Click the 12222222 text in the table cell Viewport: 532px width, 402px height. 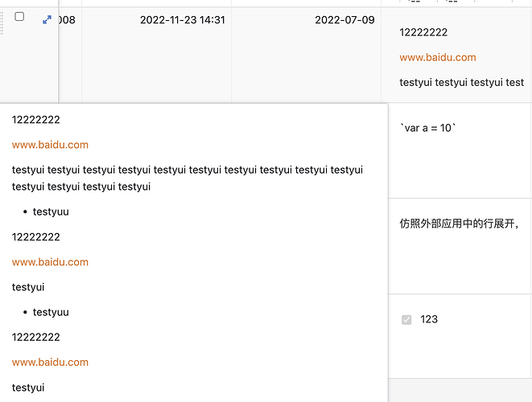pos(423,32)
